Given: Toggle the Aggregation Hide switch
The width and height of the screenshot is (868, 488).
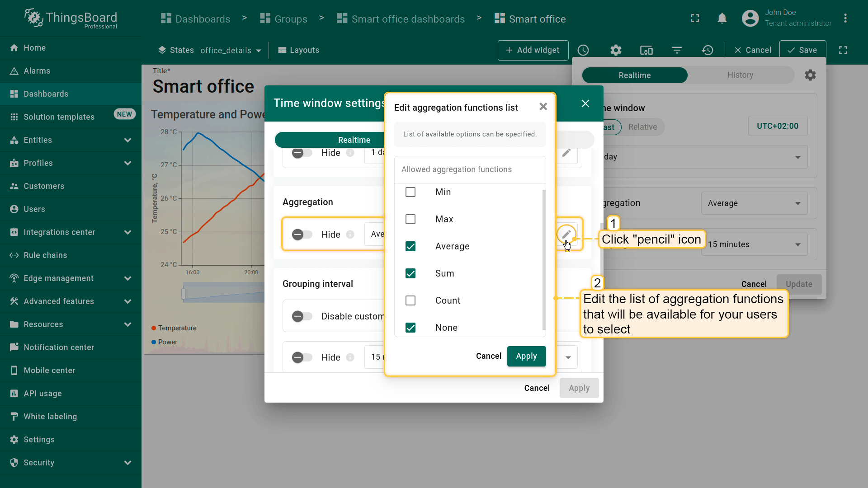Looking at the screenshot, I should point(302,235).
